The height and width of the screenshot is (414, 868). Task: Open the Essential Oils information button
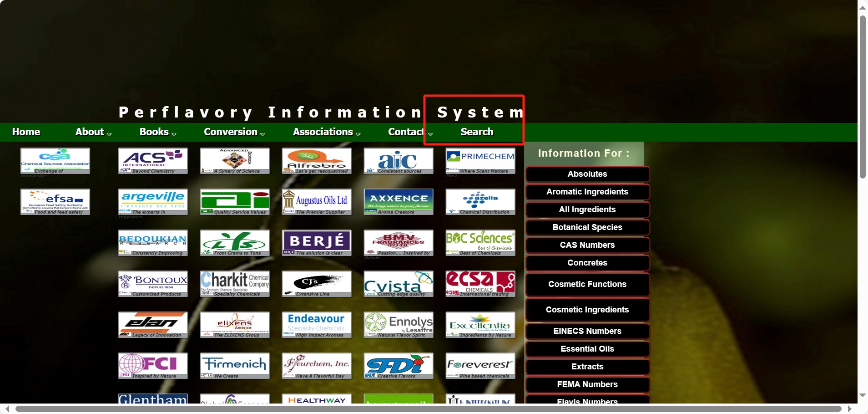click(587, 349)
